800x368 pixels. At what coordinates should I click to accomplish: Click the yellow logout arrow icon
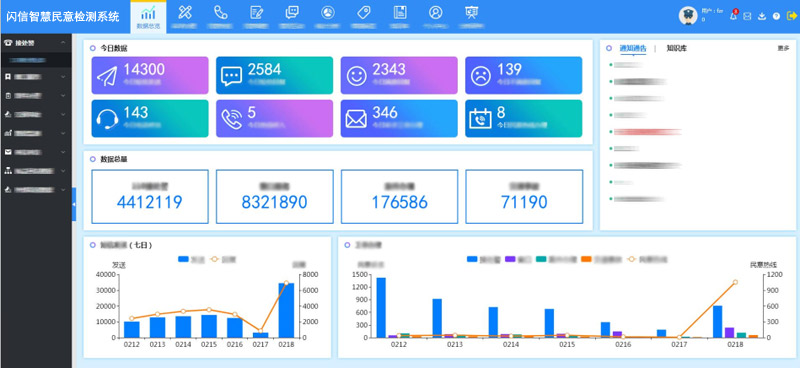pyautogui.click(x=791, y=16)
